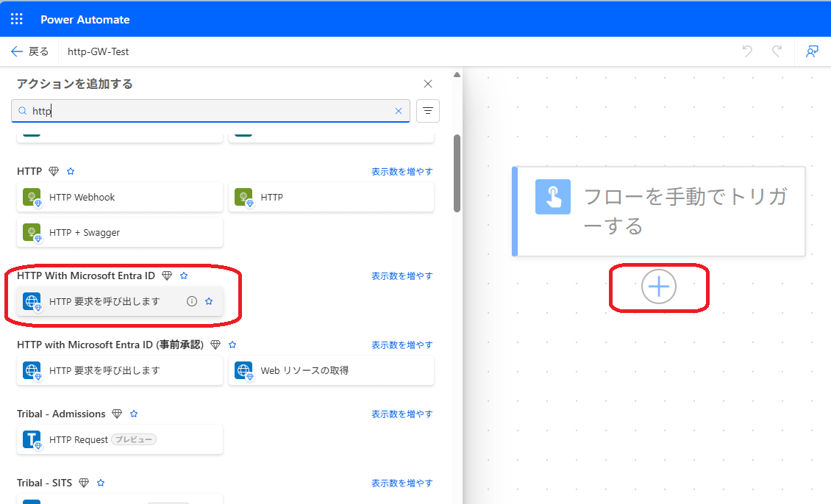Image resolution: width=831 pixels, height=504 pixels.
Task: Select the HTTP + Swagger action
Action: [120, 232]
